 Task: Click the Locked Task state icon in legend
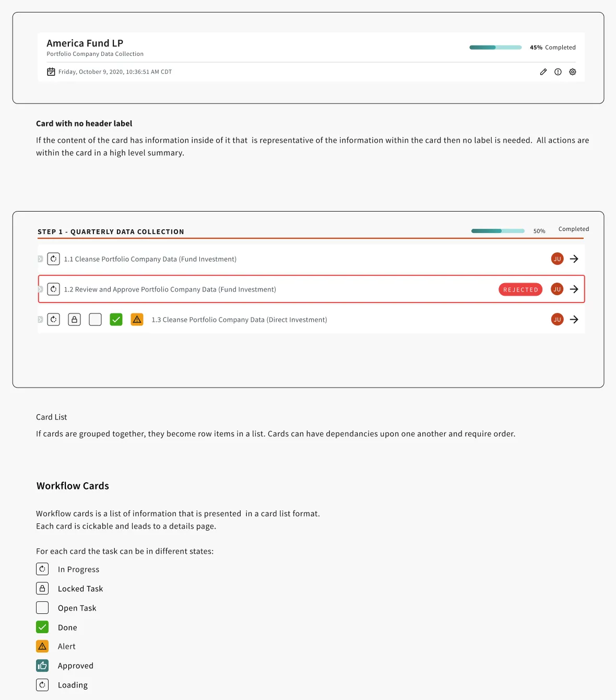pos(42,589)
